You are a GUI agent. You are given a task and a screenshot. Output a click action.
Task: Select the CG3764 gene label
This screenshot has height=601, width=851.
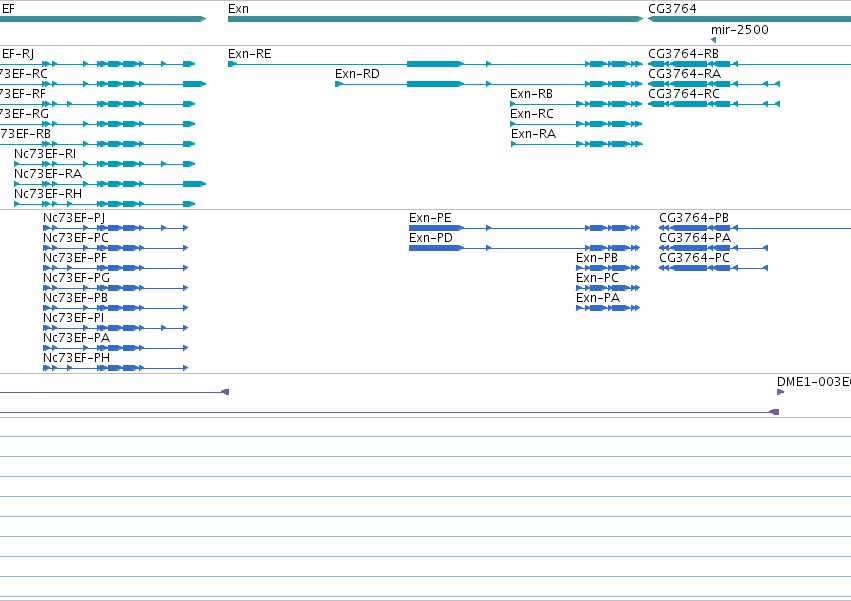click(x=672, y=9)
